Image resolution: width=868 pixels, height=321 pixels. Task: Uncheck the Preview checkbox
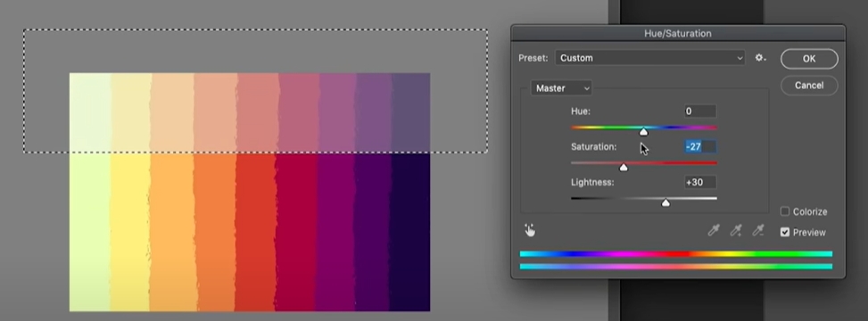pos(785,233)
